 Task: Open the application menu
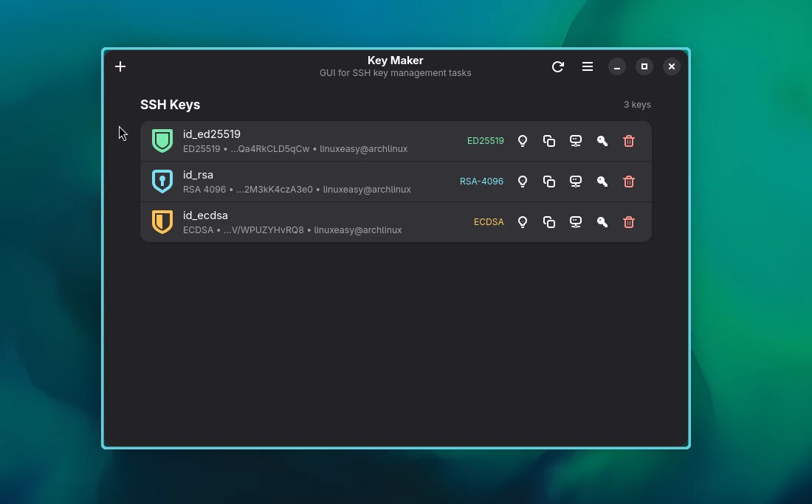coord(588,66)
